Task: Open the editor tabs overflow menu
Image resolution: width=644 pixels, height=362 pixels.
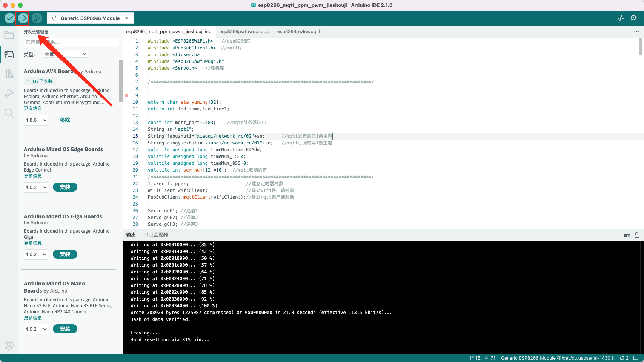Action: pyautogui.click(x=637, y=32)
